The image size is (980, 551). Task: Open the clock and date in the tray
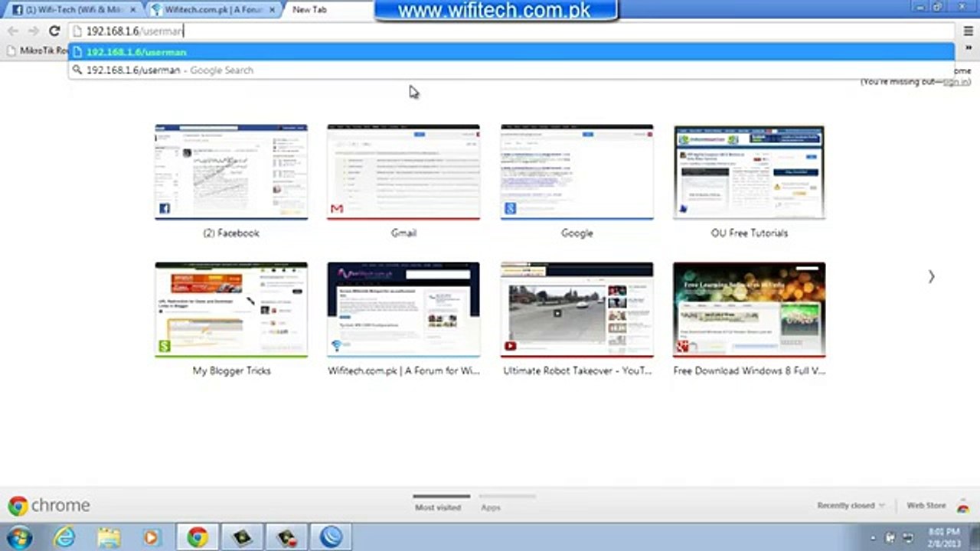point(944,537)
